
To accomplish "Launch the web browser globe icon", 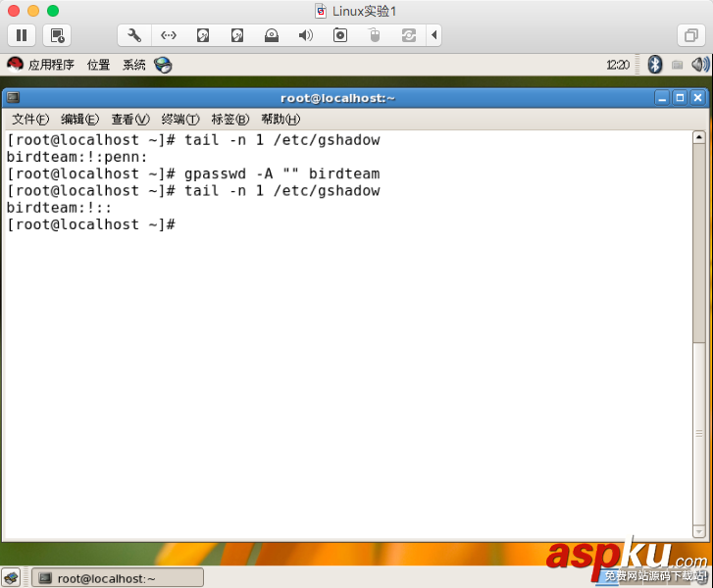I will [x=163, y=65].
